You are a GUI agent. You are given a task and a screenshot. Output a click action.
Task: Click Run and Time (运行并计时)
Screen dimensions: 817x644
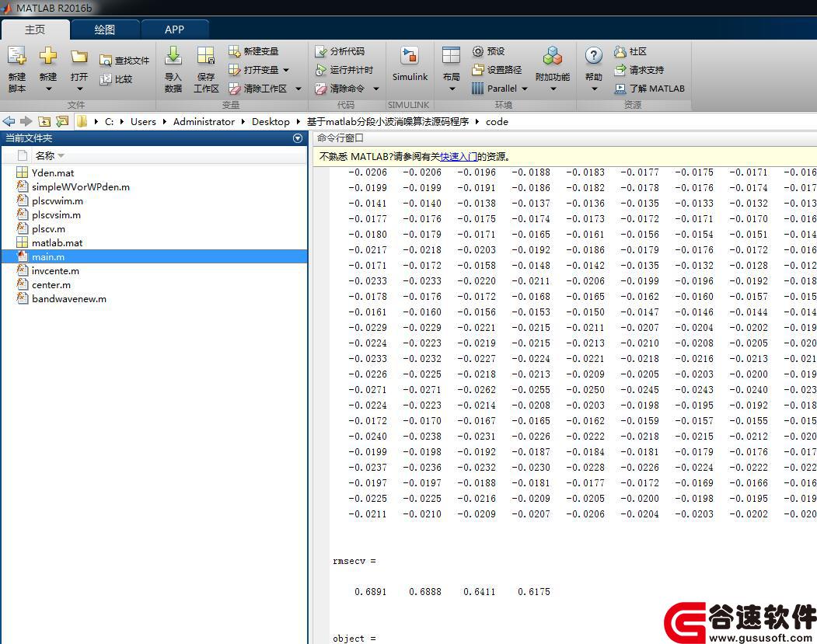tap(344, 70)
